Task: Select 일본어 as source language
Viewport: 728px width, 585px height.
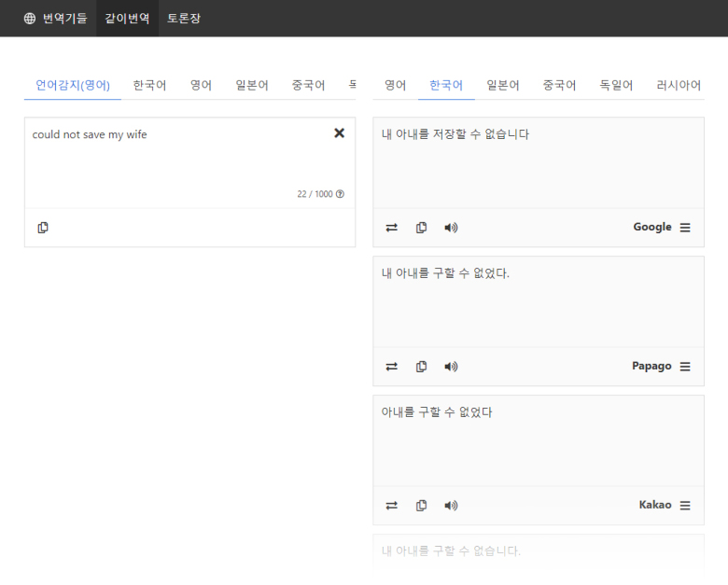Action: point(252,85)
